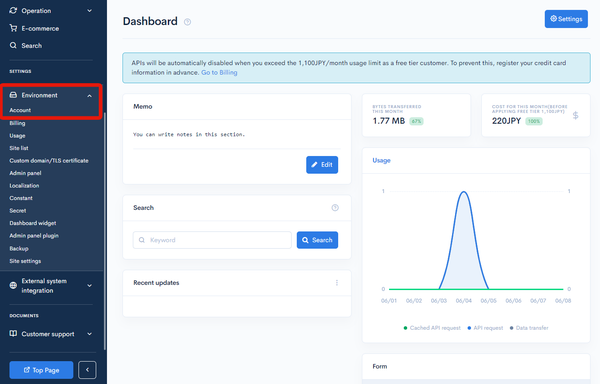Screen dimensions: 600x384
Task: Click the 06/04 date on chart axis
Action: click(463, 301)
